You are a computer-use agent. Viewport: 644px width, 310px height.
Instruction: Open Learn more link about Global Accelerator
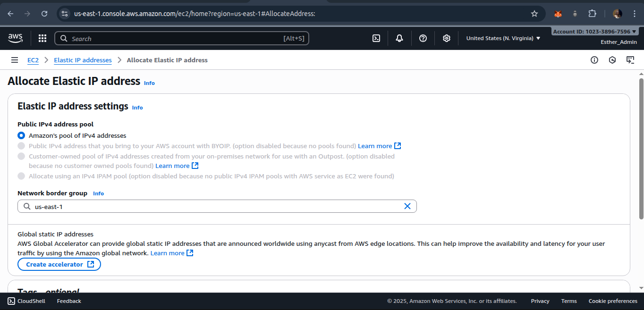click(172, 253)
